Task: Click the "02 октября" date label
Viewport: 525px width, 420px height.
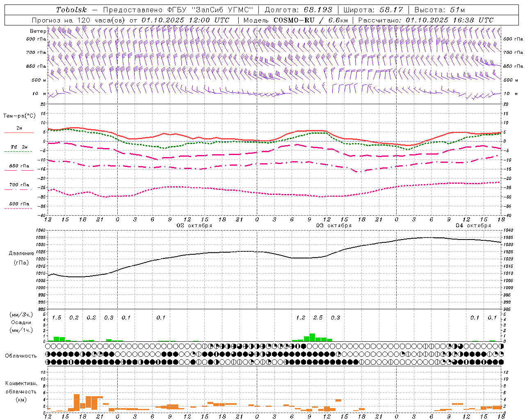Action: click(x=194, y=225)
